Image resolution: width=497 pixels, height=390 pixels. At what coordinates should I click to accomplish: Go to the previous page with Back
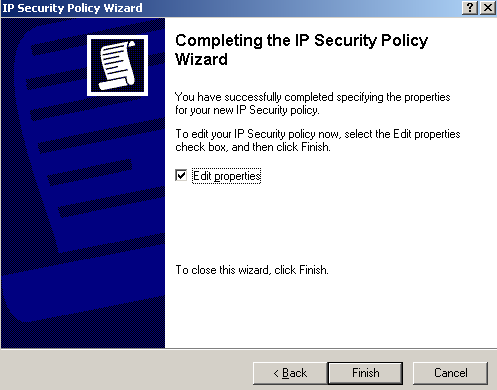(290, 373)
